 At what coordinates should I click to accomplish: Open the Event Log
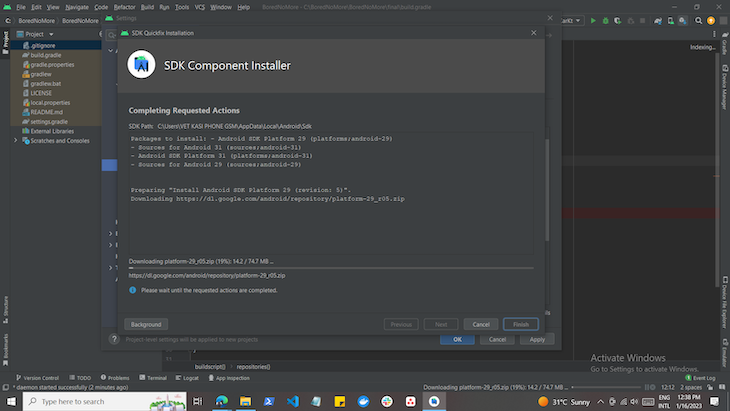tap(701, 378)
